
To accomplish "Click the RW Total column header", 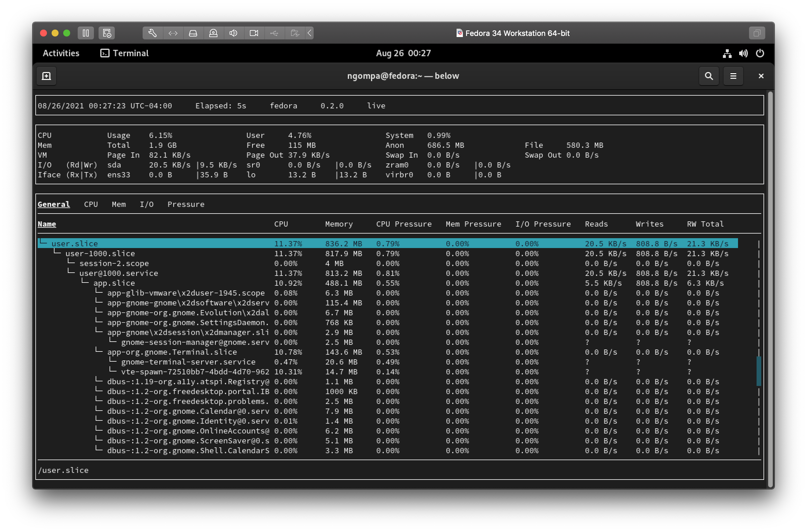I will click(x=705, y=224).
